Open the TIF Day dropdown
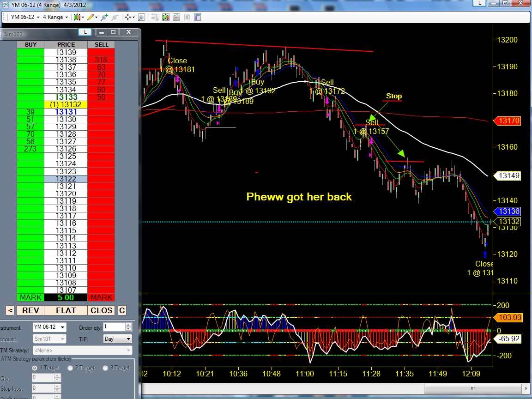Screen dimensions: 532x399 pyautogui.click(x=117, y=339)
